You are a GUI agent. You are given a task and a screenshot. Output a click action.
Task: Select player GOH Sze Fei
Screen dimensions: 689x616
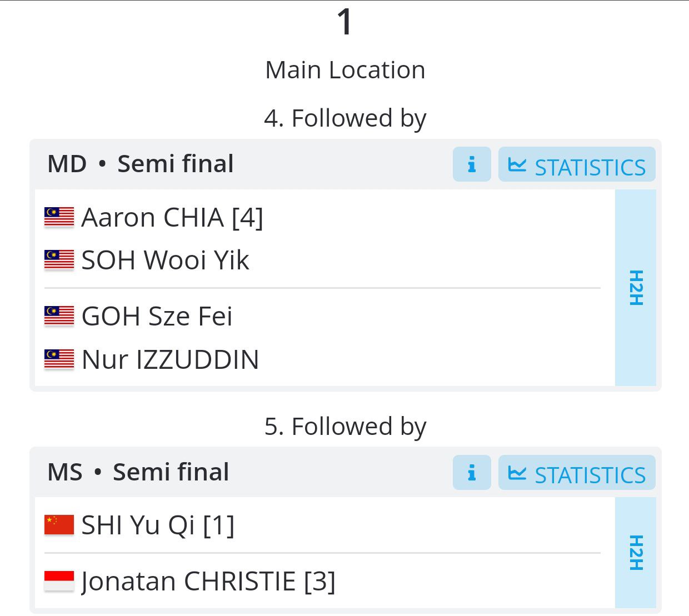[157, 316]
